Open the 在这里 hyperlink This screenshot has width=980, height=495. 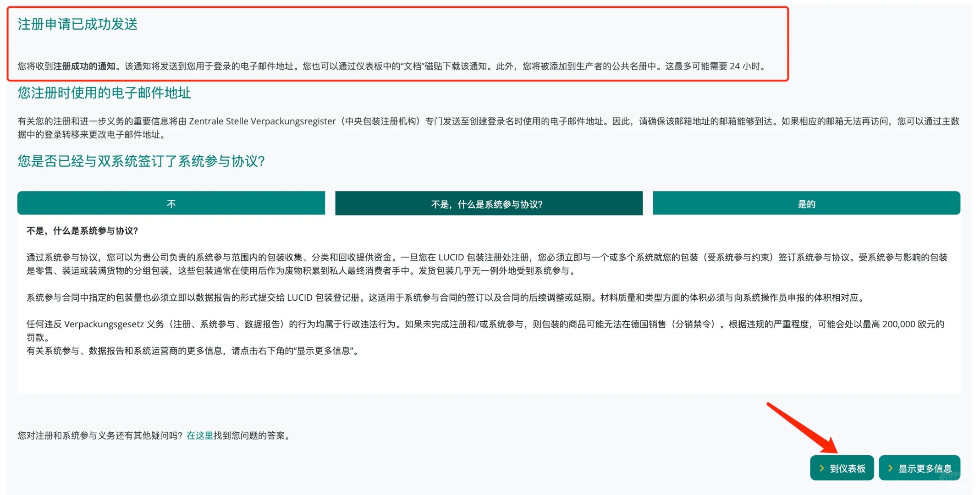pyautogui.click(x=200, y=435)
